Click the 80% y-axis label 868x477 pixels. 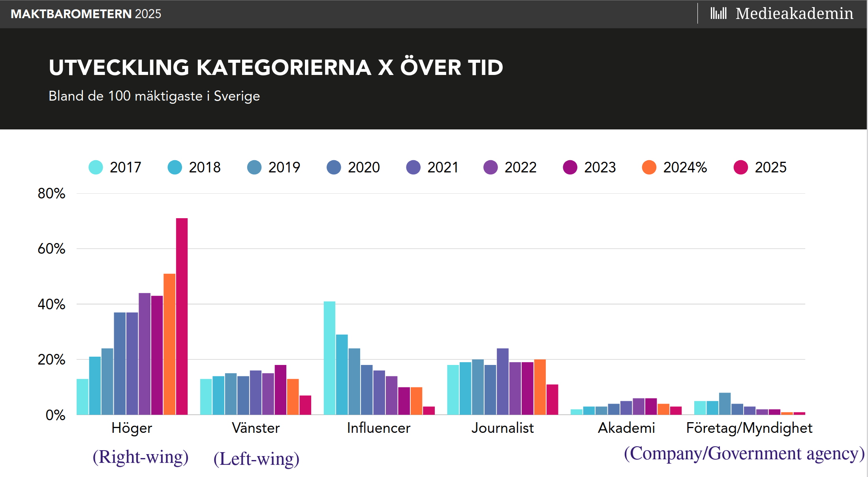51,193
